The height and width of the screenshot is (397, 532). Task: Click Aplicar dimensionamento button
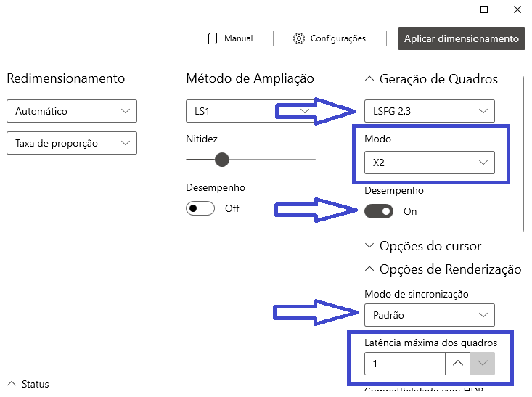coord(461,38)
